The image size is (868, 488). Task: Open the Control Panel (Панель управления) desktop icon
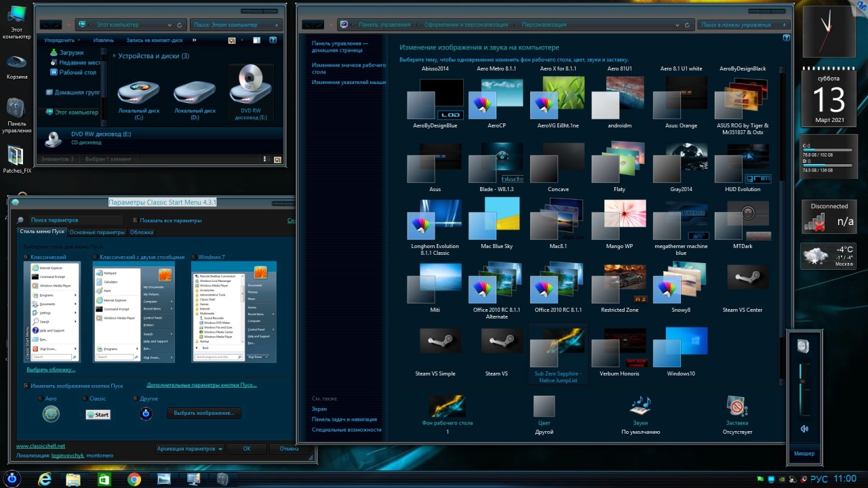point(17,115)
